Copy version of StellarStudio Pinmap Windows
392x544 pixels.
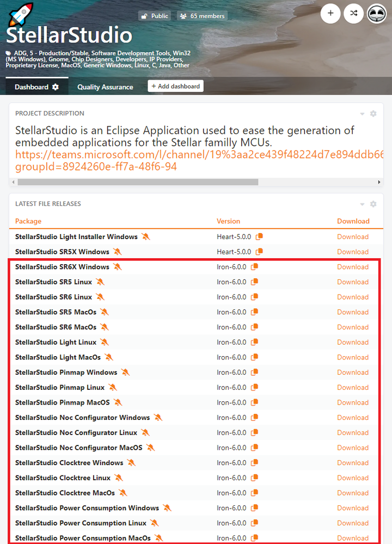(254, 372)
